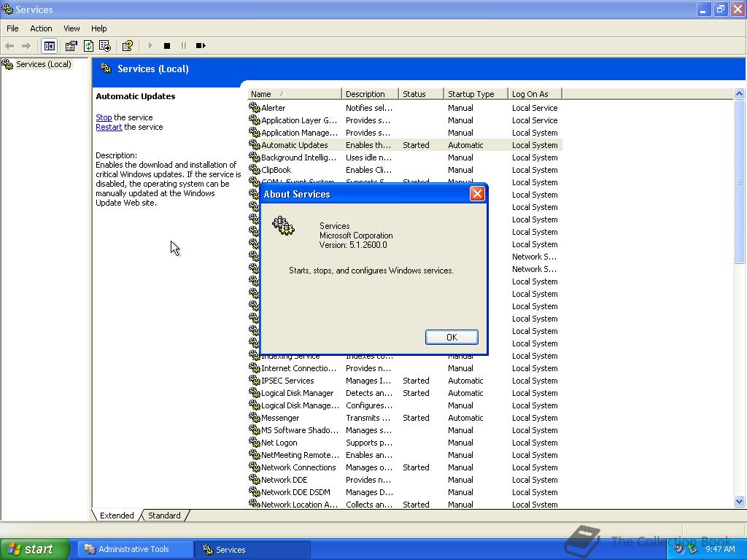Click the gear icon beside IPSEC Services

tap(255, 381)
